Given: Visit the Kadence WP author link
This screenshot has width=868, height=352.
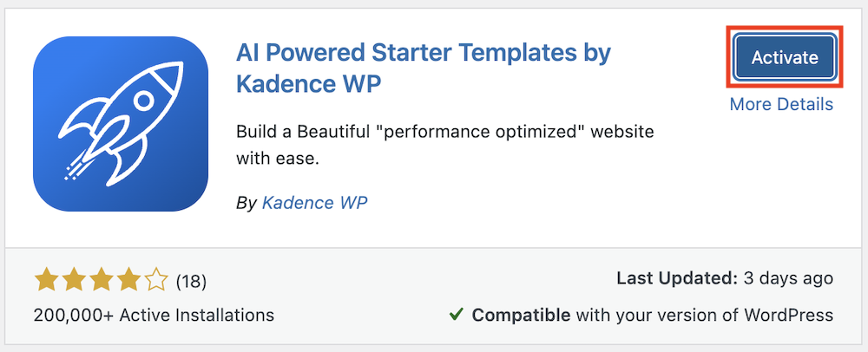Looking at the screenshot, I should tap(315, 204).
